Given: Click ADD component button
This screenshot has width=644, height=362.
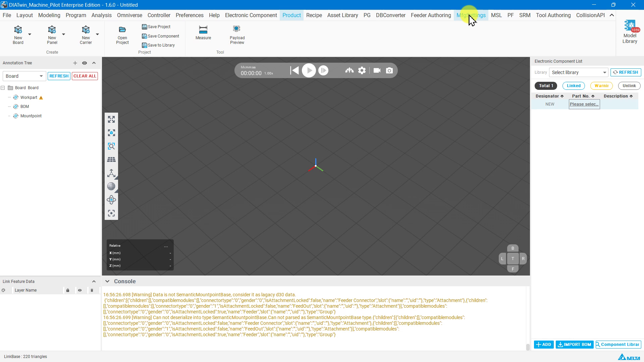Looking at the screenshot, I should pos(544,345).
